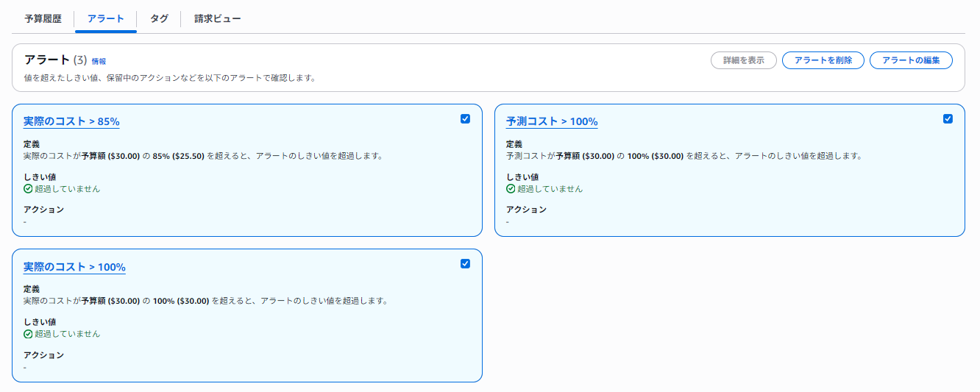
Task: Open the 実際のコスト > 100% alert link
Action: click(x=74, y=267)
